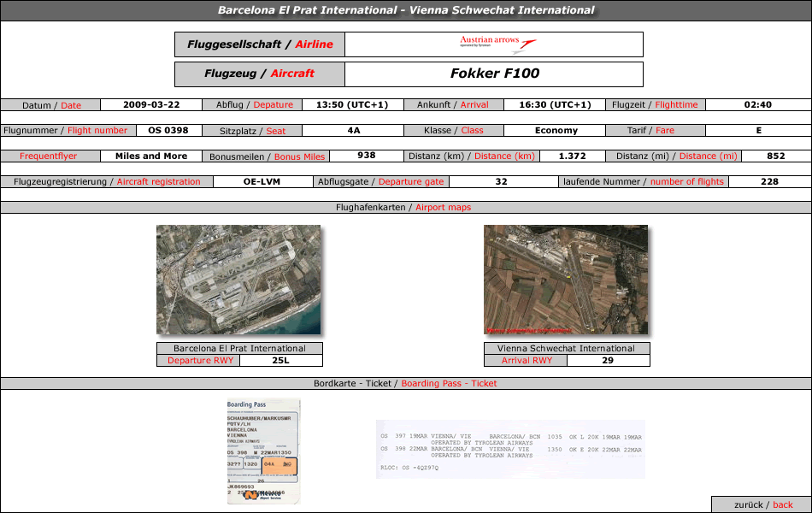Select flight time value 02:40
Image resolution: width=812 pixels, height=513 pixels.
[x=758, y=104]
